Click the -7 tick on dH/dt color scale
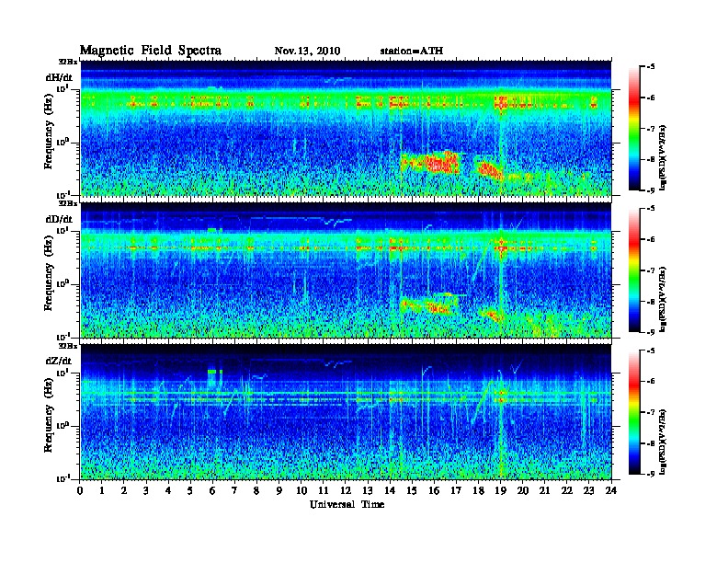Screen dimensions: 728x563 tap(651, 129)
